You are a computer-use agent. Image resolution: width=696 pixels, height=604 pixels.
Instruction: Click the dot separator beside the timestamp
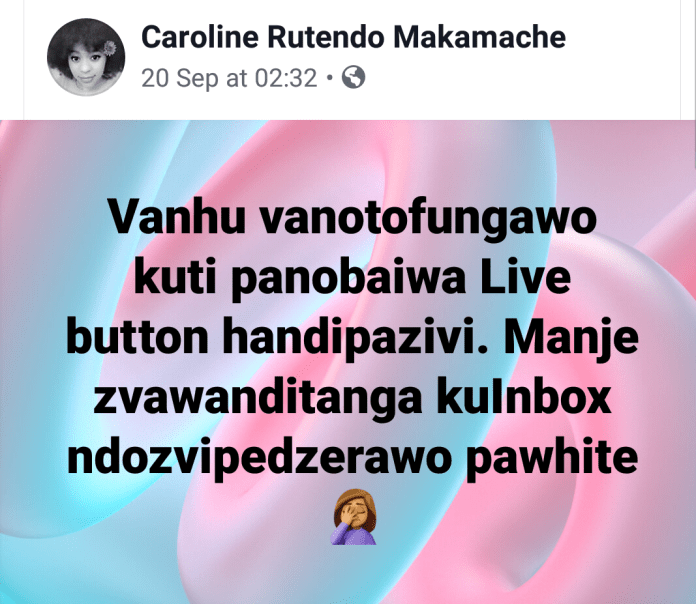click(x=329, y=78)
